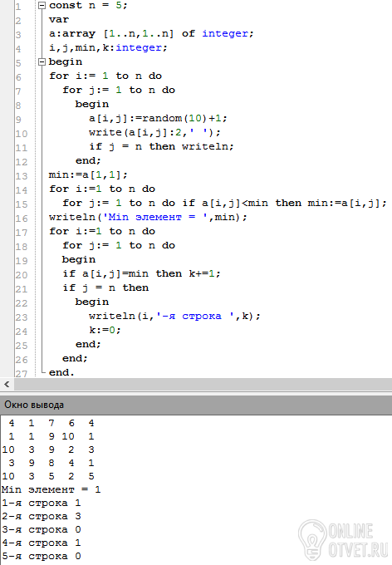Screen dimensions: 392x565
Task: Click 'min:=a[i,j];' at end of line 15
Action: 347,203
